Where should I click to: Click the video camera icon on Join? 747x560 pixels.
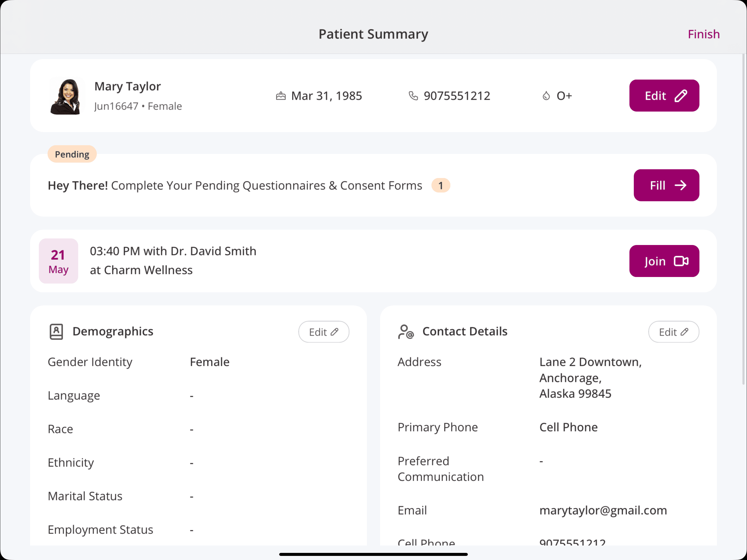coord(681,261)
